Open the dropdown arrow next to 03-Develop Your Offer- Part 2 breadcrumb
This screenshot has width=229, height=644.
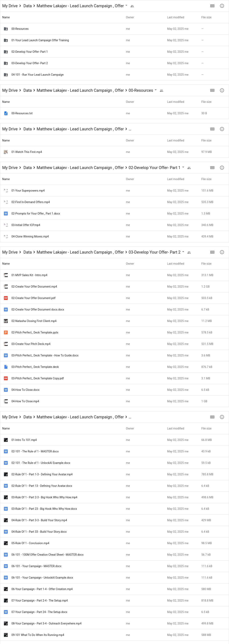tap(183, 252)
